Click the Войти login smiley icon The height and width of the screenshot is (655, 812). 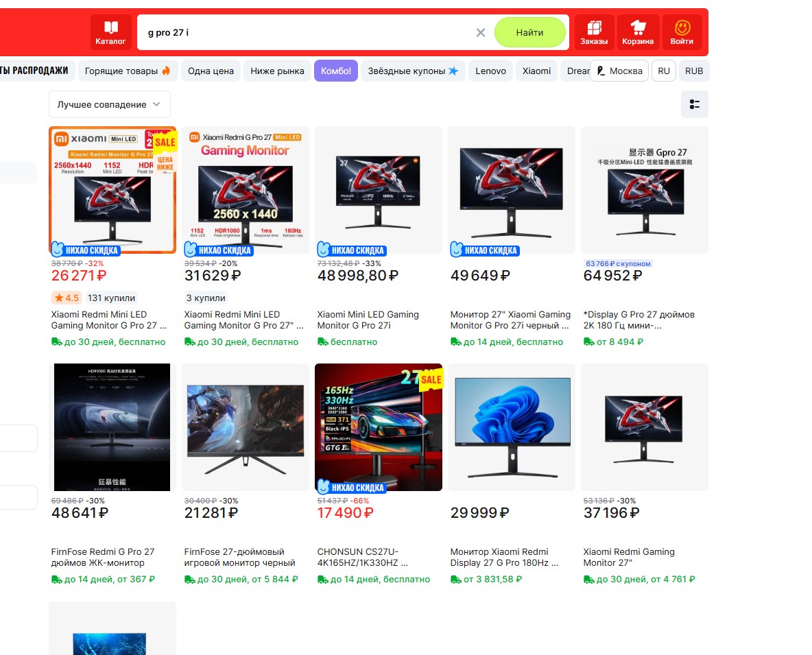point(682,32)
